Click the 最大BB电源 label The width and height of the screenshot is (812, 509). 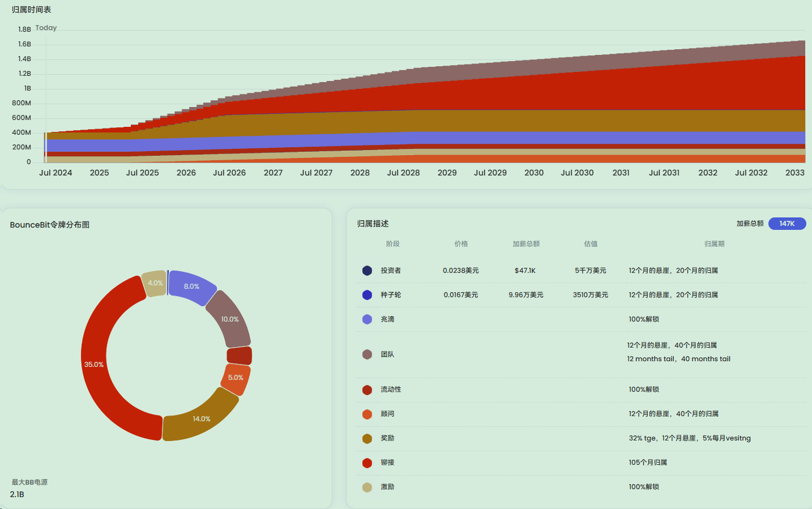pos(29,482)
